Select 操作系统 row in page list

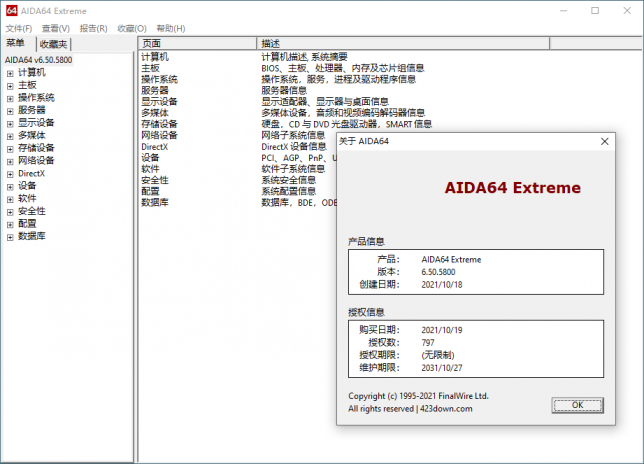[159, 79]
